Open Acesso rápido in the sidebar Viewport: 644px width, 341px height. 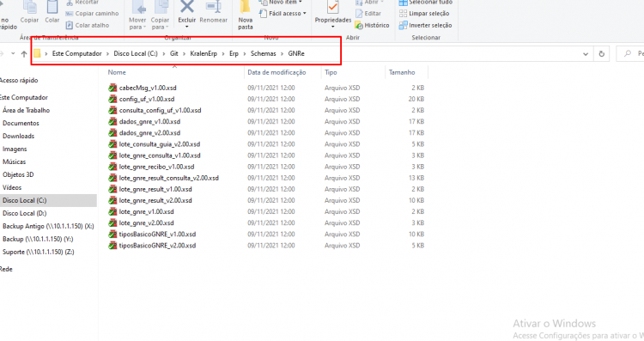click(19, 81)
